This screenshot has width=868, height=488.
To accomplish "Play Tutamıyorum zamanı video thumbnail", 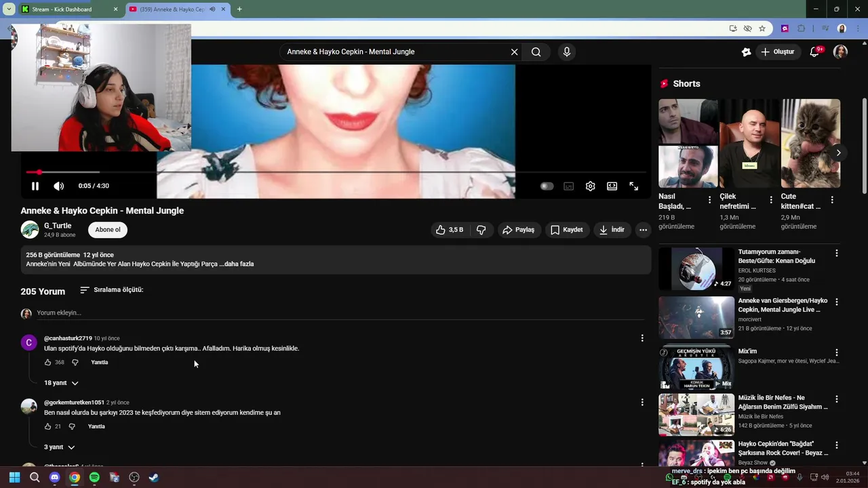I will click(x=696, y=268).
